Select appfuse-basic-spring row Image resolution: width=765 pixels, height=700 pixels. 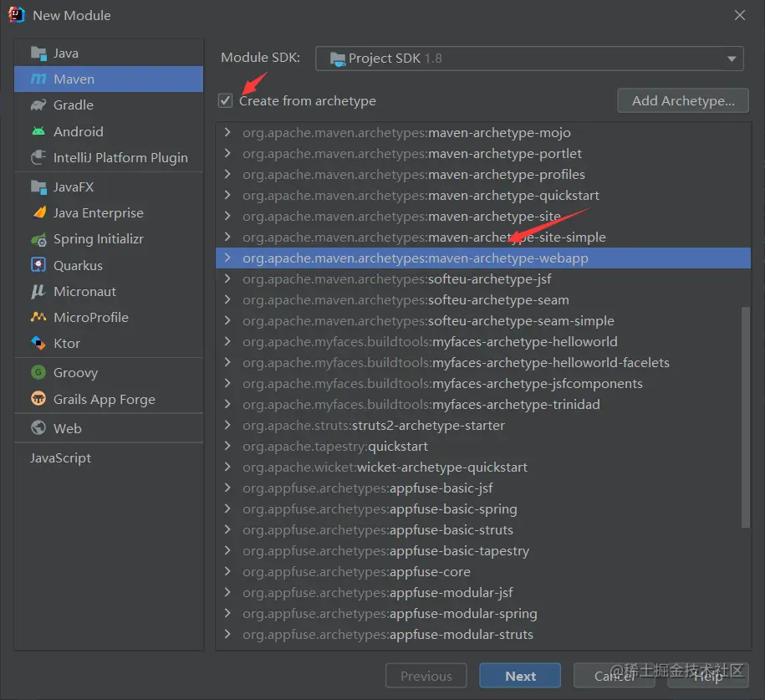(x=483, y=509)
